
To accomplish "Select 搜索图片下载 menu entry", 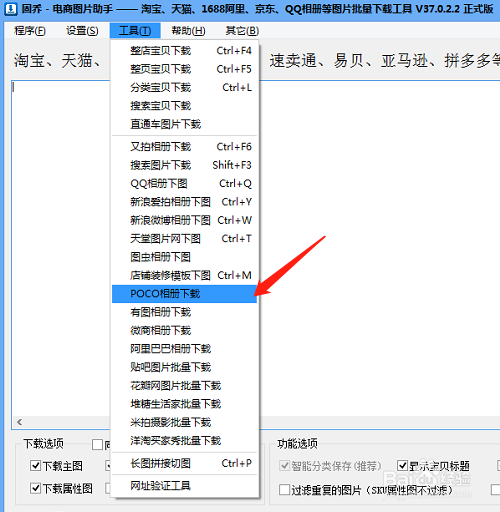I will [184, 165].
